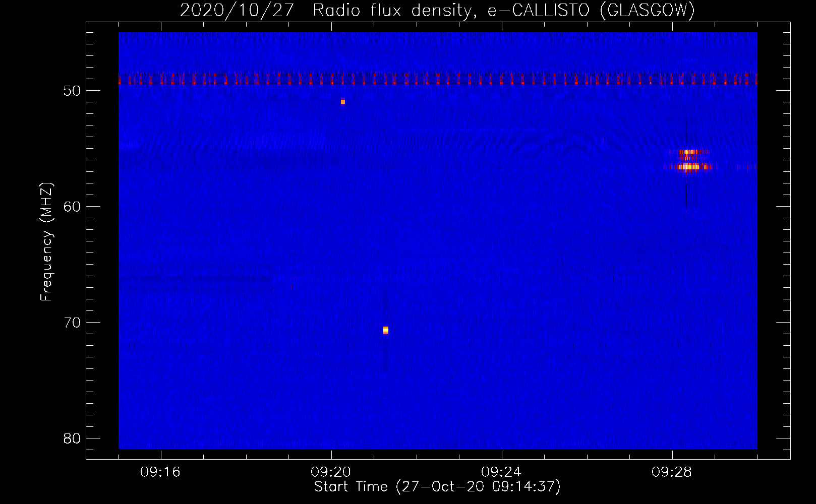This screenshot has width=816, height=504.
Task: Click the 50 frequency tick label
Action: click(73, 91)
